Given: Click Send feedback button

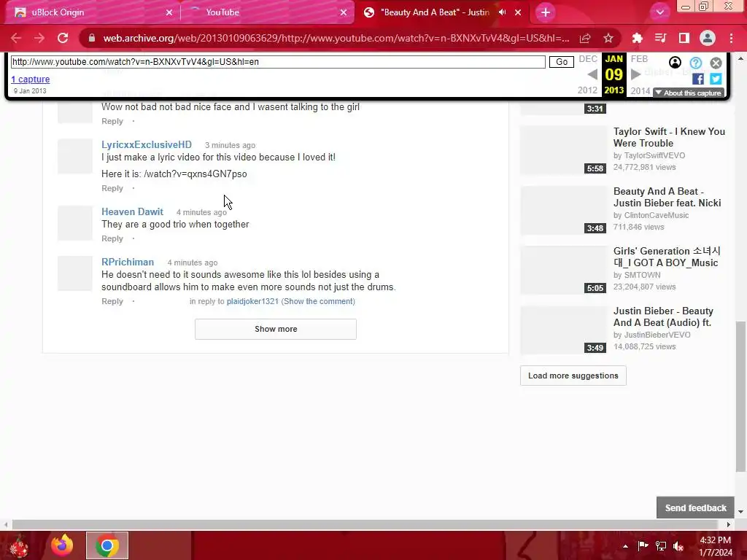Looking at the screenshot, I should [x=695, y=508].
